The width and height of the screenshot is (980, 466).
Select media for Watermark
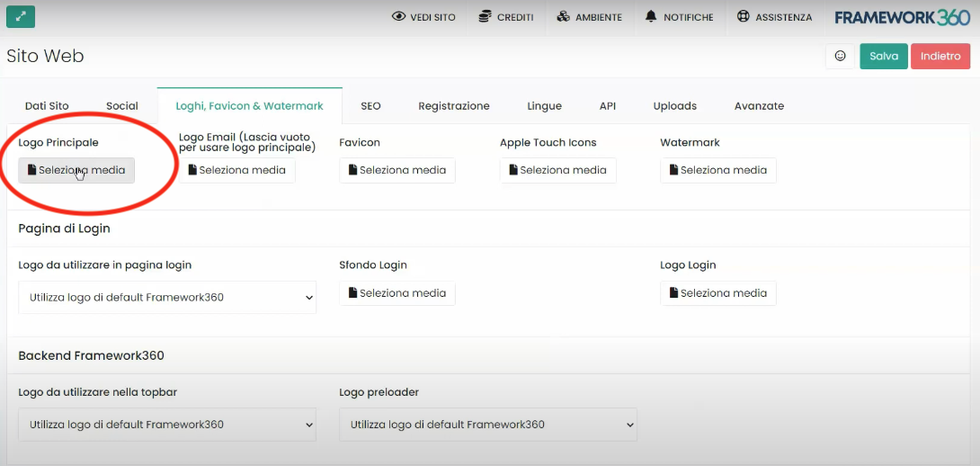coord(718,170)
